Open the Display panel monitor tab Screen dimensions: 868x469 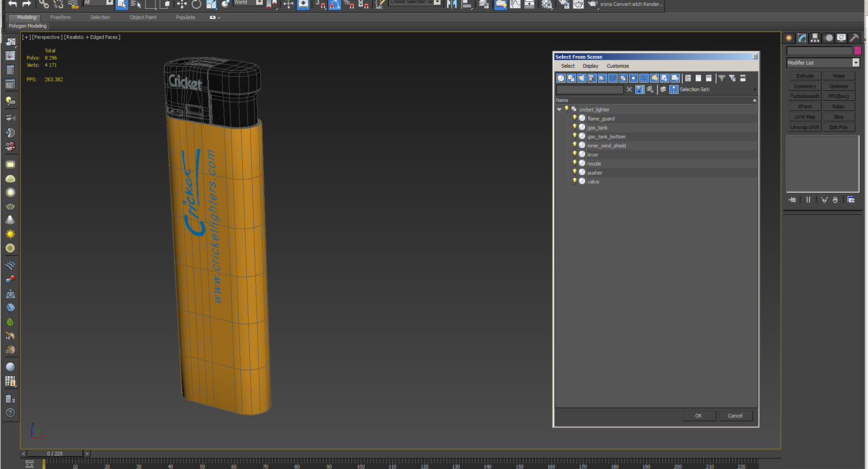841,38
